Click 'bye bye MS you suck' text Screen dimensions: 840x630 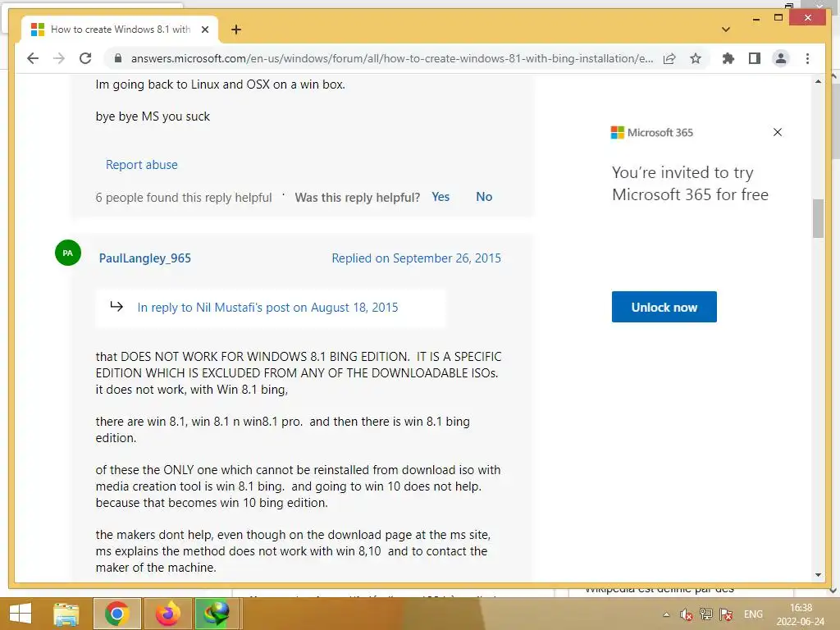click(153, 116)
